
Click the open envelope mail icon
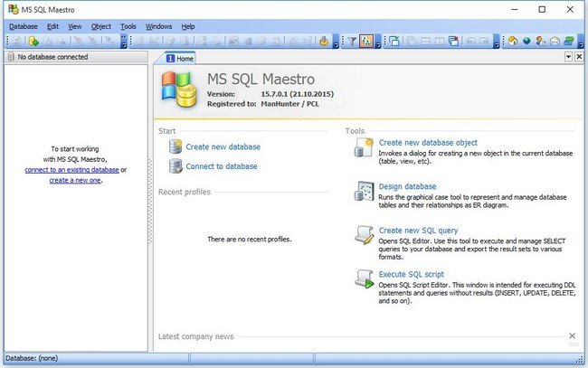(555, 42)
